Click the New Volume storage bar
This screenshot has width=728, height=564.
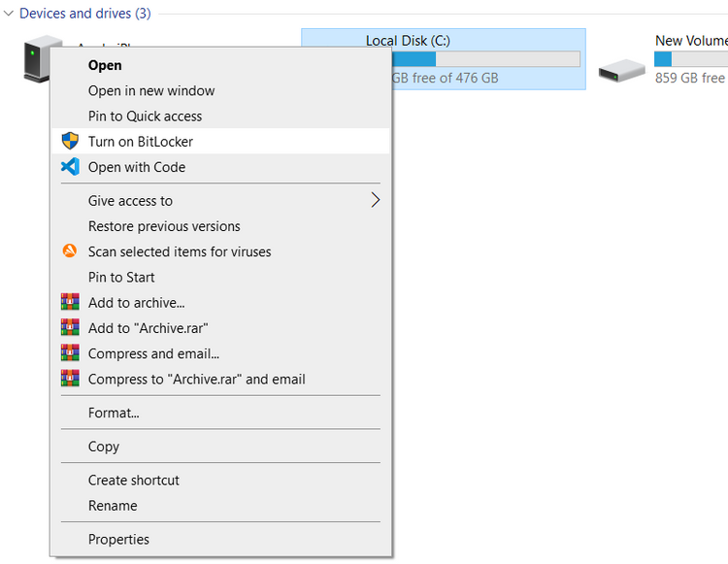click(691, 59)
